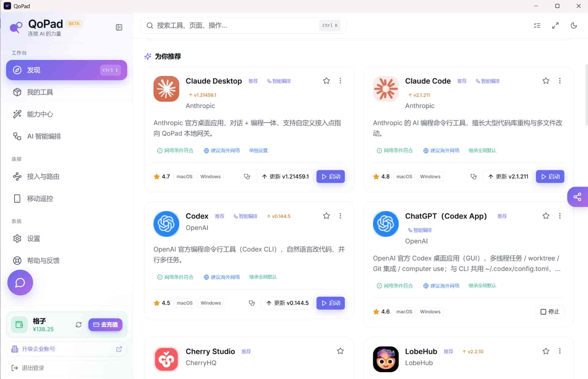Favorite Claude Desktop with star icon
Viewport: 588px width, 379px height.
coord(326,81)
